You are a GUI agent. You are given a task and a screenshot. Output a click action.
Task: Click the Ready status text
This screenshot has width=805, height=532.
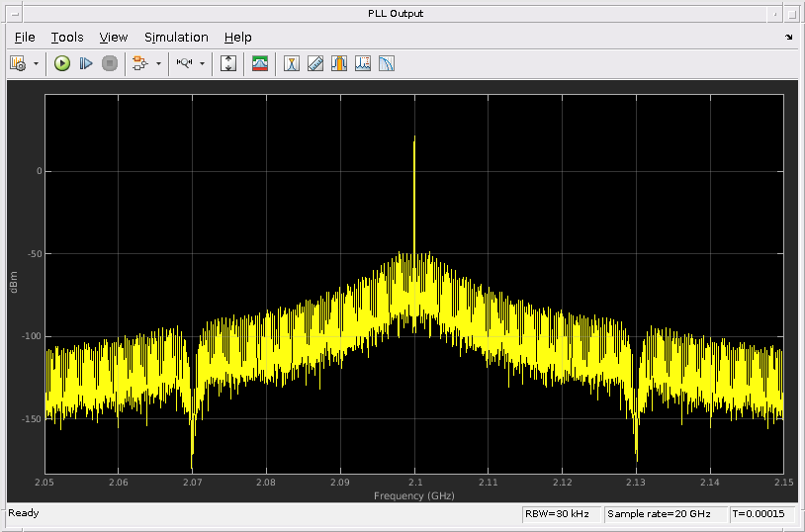click(x=24, y=513)
